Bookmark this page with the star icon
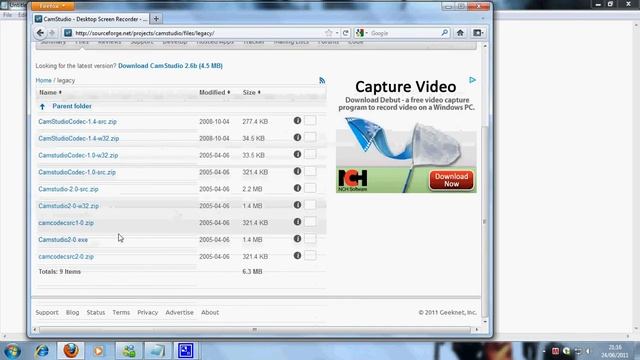This screenshot has height=360, width=640. tap(329, 33)
